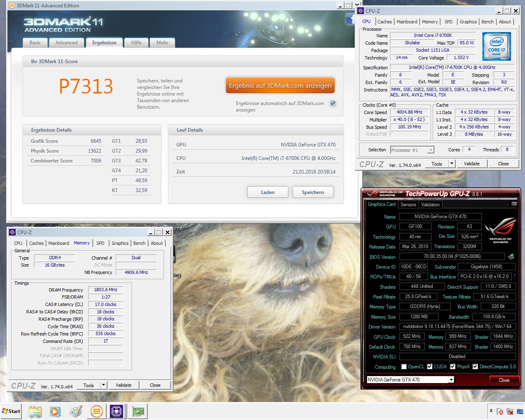Click the upper CPU-Z window title icon

click(361, 11)
